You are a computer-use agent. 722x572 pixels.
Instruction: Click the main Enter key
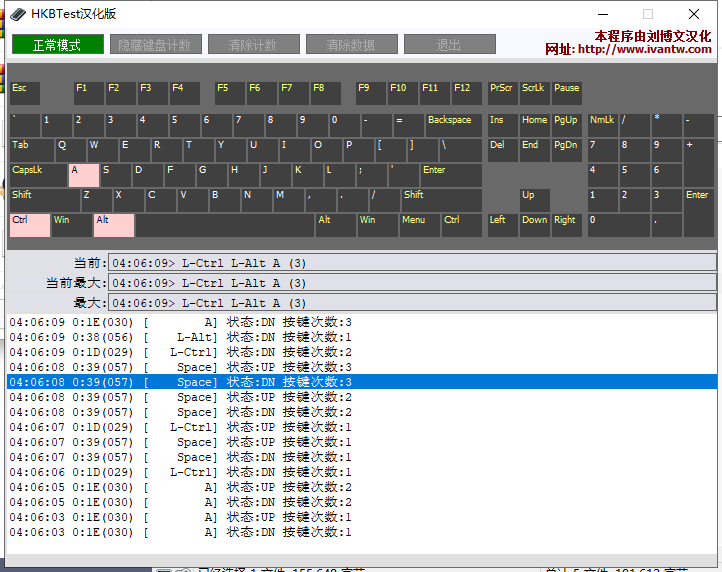point(451,175)
